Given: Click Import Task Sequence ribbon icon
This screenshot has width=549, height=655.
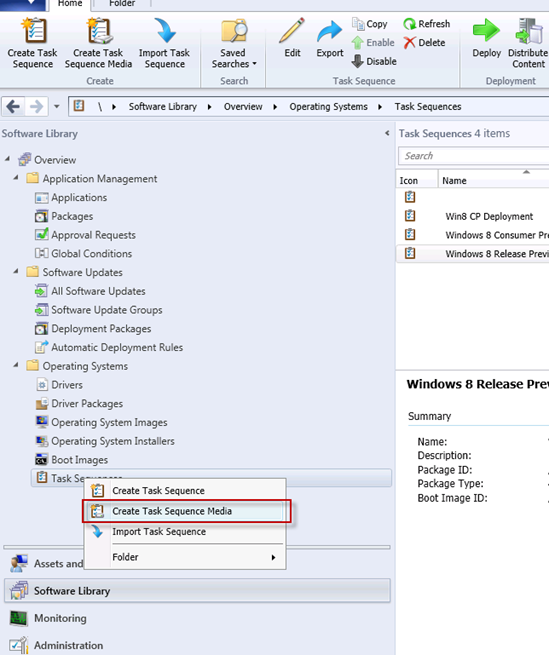Looking at the screenshot, I should click(x=165, y=30).
